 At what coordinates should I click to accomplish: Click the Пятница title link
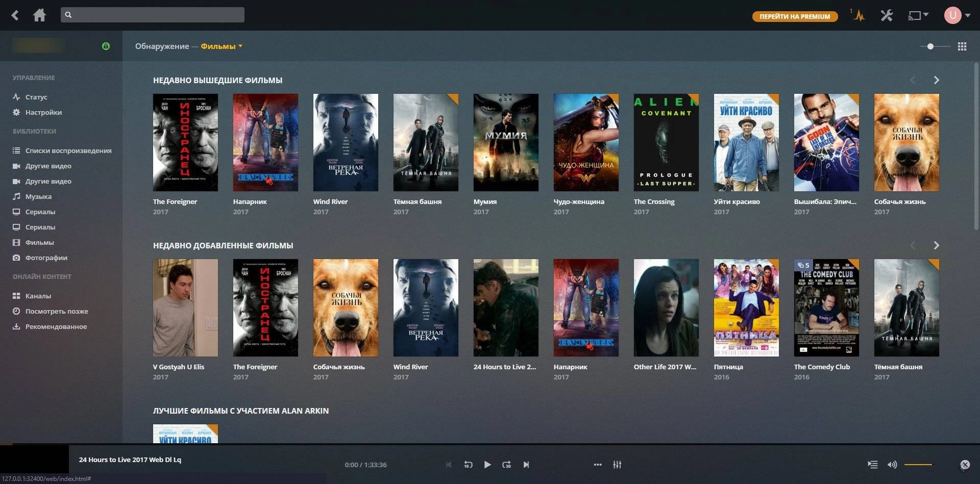728,367
